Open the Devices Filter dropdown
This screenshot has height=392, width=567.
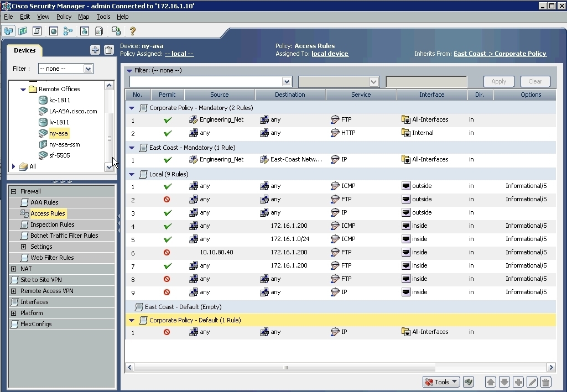[x=88, y=69]
